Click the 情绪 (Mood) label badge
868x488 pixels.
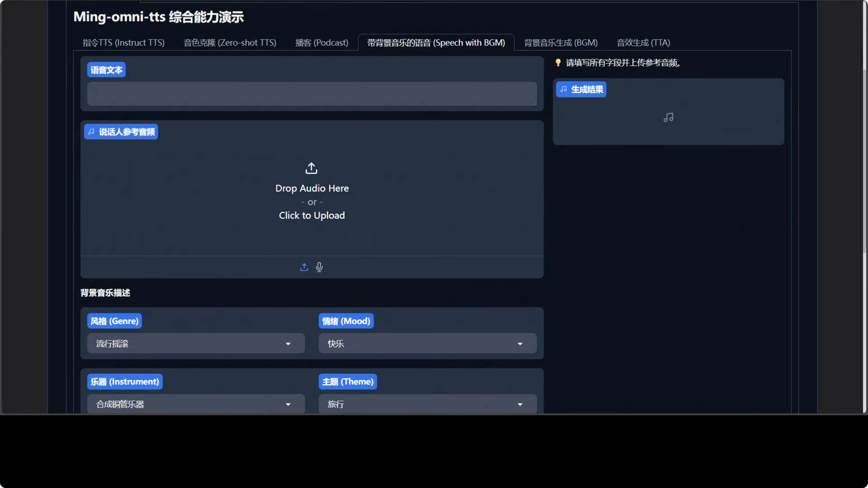coord(346,321)
